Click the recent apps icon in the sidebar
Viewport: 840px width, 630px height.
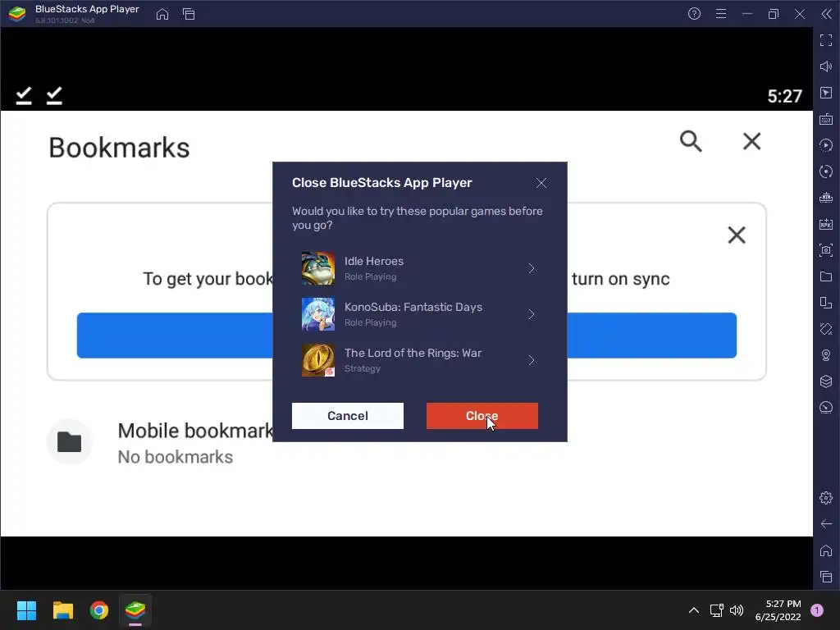click(x=826, y=577)
